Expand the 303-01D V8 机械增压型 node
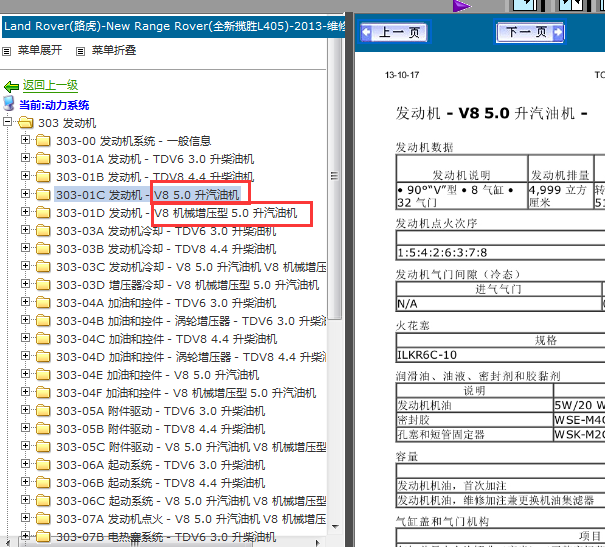The height and width of the screenshot is (547, 605). (x=25, y=211)
